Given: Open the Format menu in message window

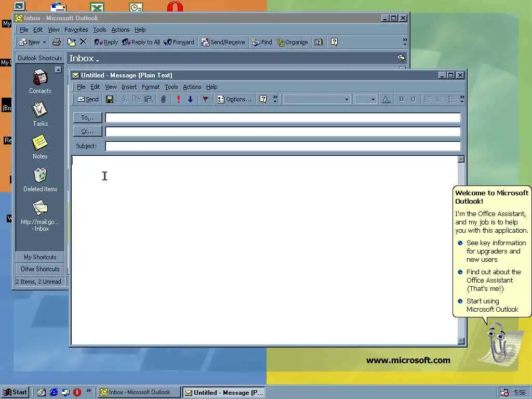Looking at the screenshot, I should [x=151, y=87].
